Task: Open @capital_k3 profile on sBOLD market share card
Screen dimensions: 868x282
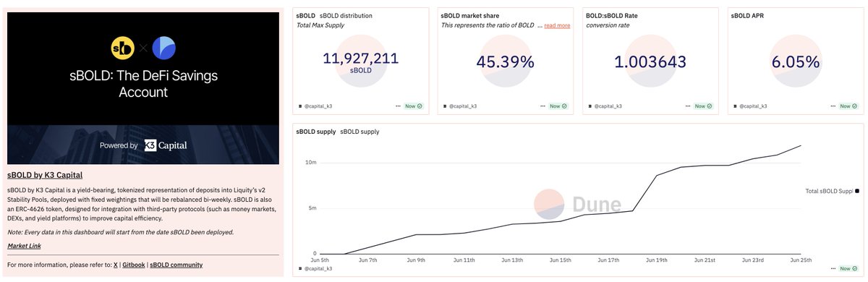Action: tap(462, 106)
